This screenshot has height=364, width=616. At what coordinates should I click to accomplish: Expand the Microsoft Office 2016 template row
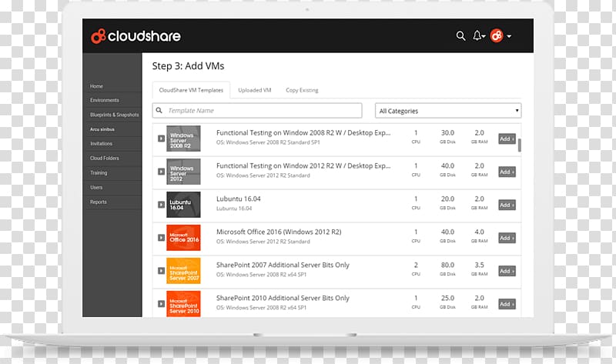161,238
